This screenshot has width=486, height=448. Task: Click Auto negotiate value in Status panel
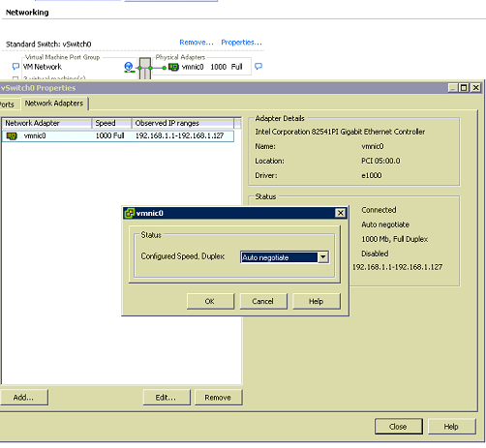point(385,224)
